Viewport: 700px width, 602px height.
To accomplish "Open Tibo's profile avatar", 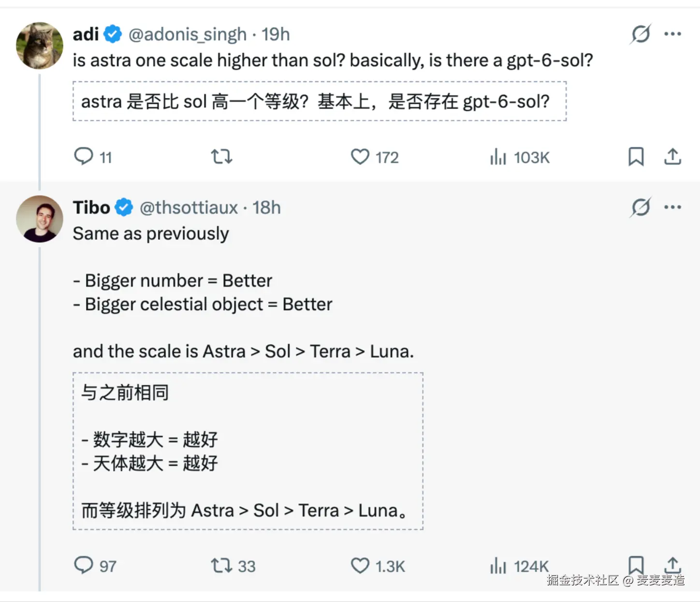I will pos(40,218).
